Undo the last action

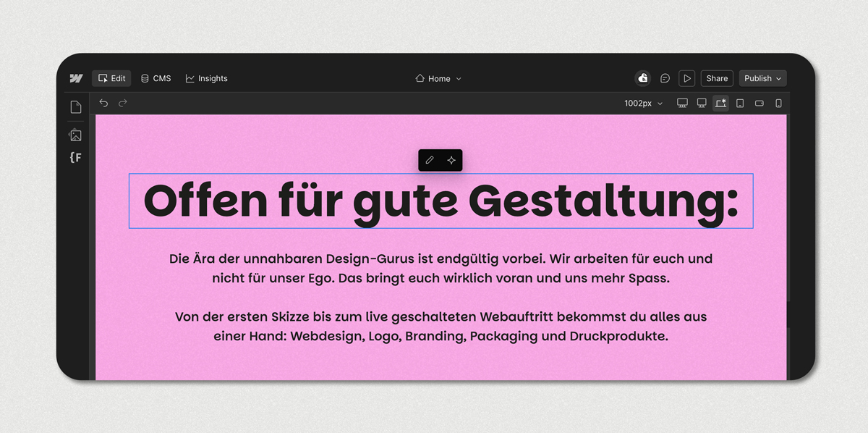click(103, 103)
